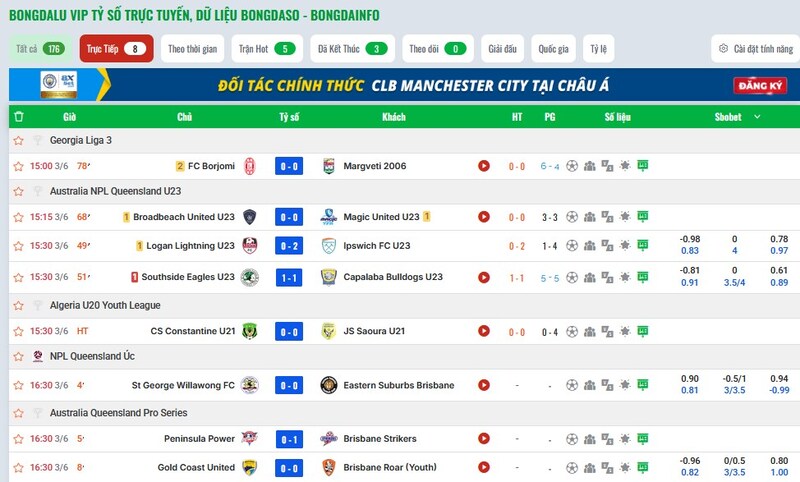Open the Giải đấu league filter

pos(503,49)
